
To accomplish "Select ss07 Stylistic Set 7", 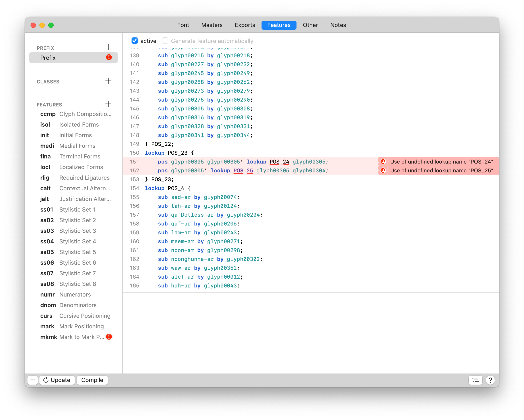I will (73, 273).
